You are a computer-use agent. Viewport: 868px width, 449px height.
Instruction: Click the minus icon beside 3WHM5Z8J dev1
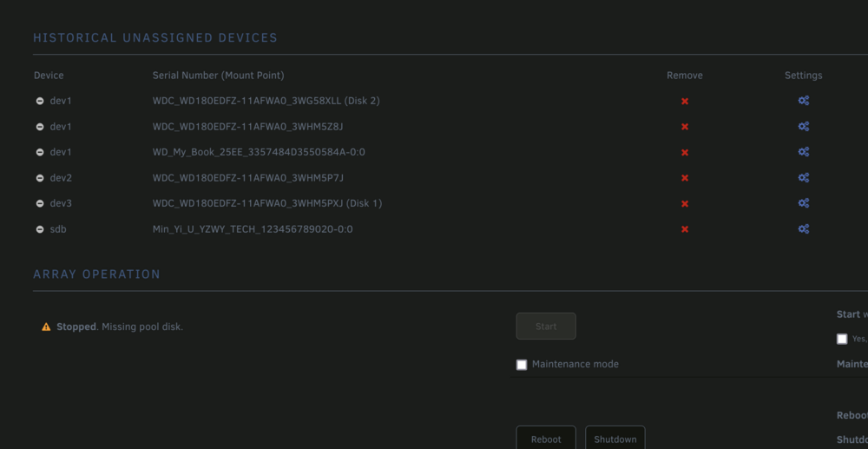40,127
